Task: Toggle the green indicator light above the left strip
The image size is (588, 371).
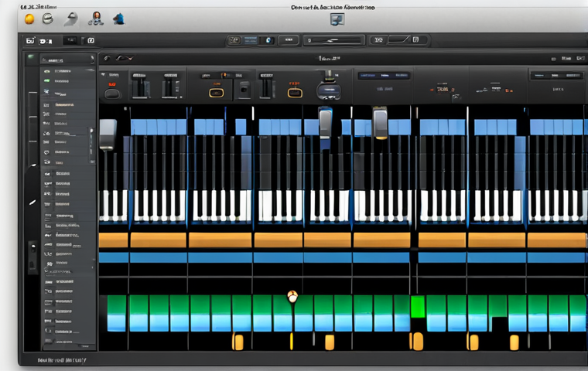Action: click(31, 56)
